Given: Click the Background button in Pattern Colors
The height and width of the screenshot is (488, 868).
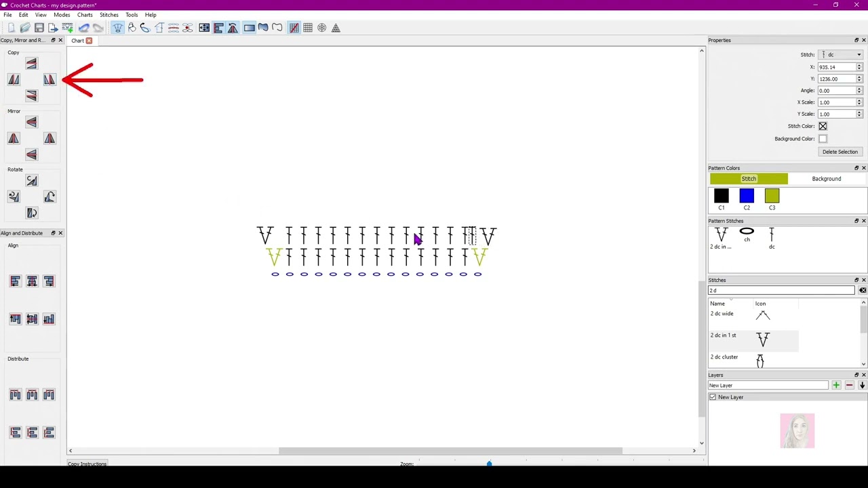Looking at the screenshot, I should coord(826,179).
